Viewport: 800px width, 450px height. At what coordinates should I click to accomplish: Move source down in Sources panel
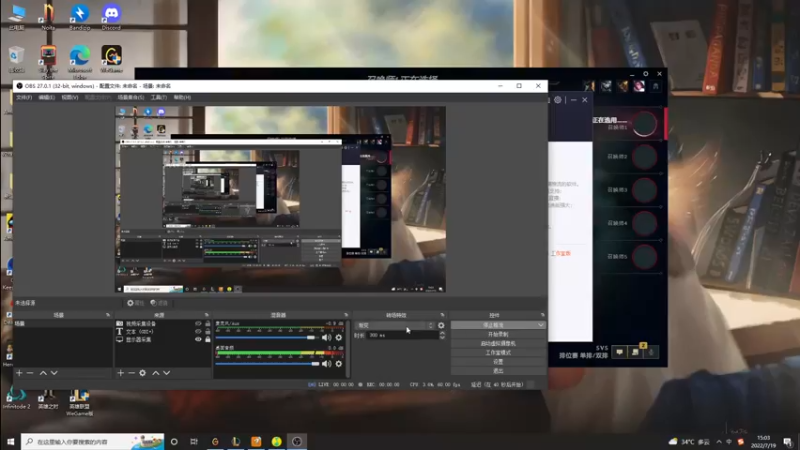(167, 373)
